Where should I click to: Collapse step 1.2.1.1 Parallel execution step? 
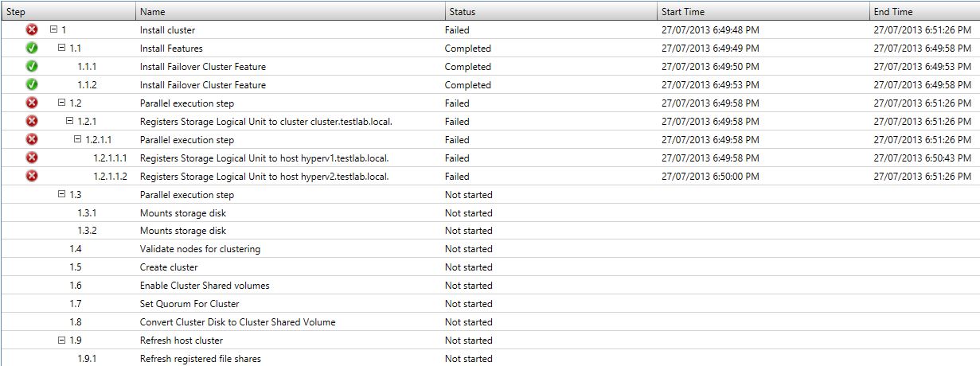78,139
